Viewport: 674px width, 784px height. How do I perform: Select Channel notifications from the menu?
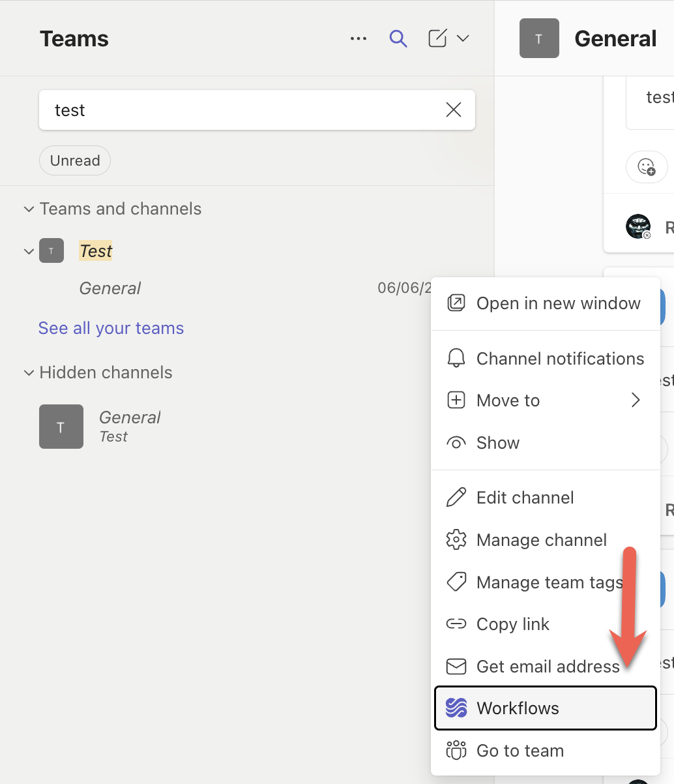pyautogui.click(x=545, y=359)
